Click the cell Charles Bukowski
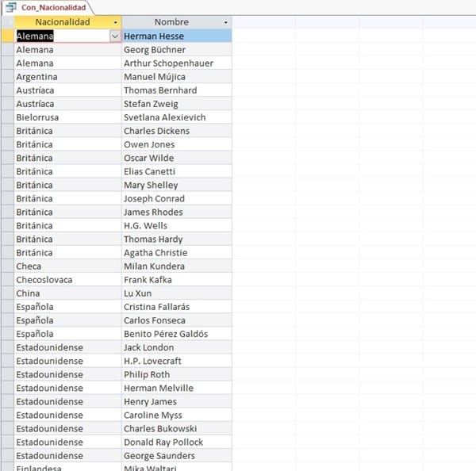 [177, 428]
